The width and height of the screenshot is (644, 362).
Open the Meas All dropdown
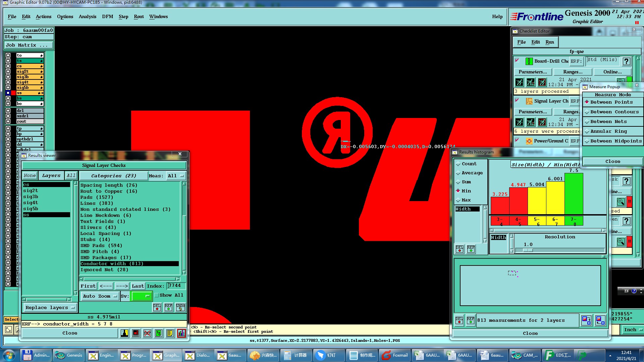[x=176, y=176]
